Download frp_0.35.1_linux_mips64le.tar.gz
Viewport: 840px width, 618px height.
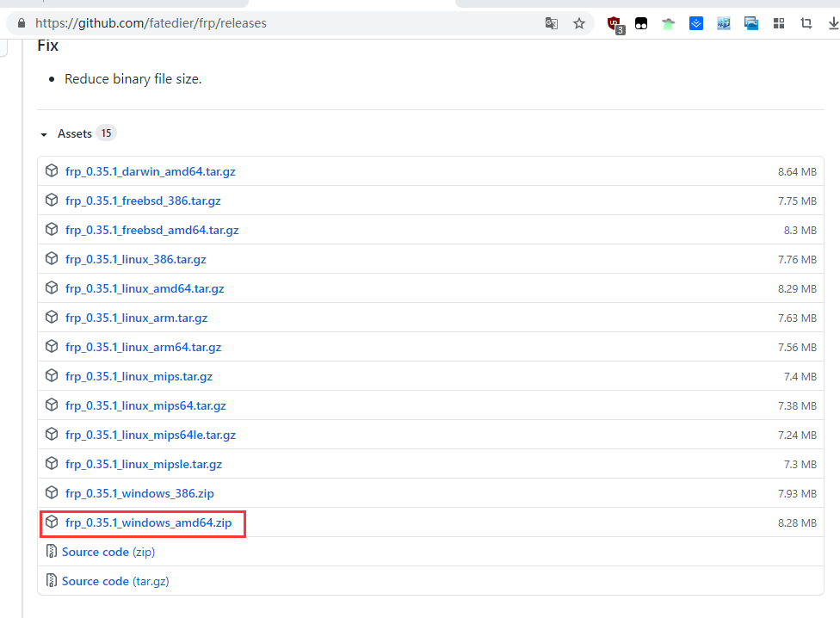[151, 435]
